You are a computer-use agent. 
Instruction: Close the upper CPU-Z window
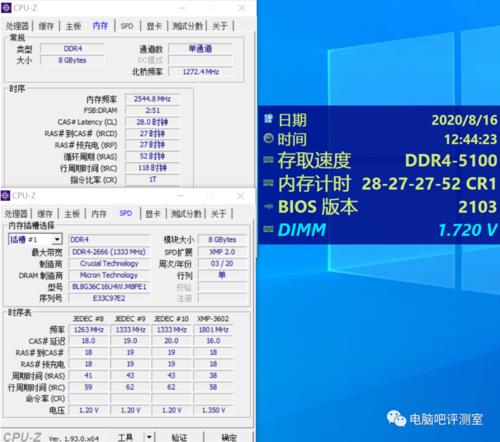pos(242,8)
